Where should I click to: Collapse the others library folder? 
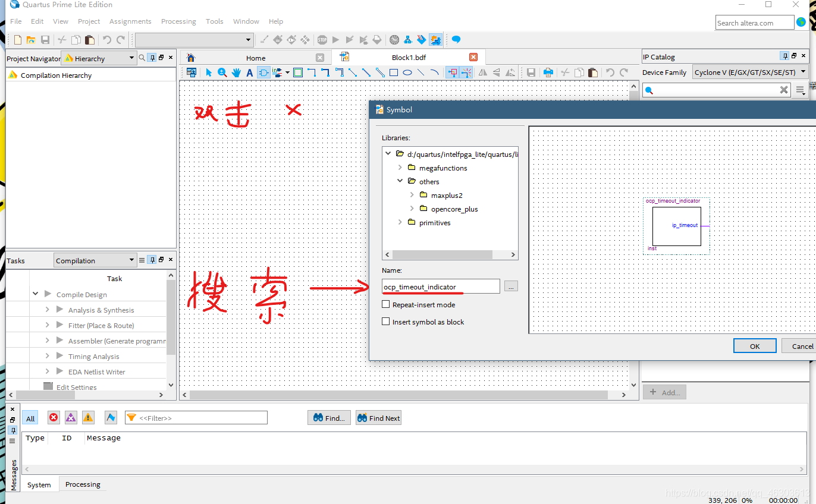click(400, 181)
